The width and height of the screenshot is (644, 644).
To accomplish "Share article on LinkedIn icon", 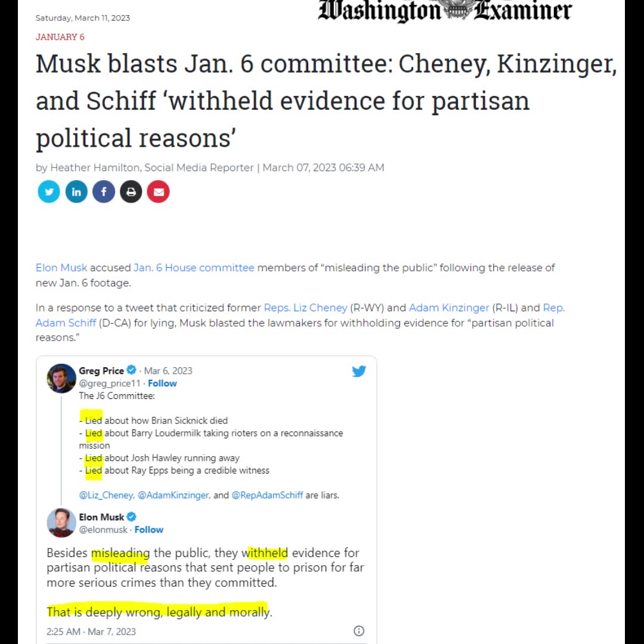I will 76,191.
